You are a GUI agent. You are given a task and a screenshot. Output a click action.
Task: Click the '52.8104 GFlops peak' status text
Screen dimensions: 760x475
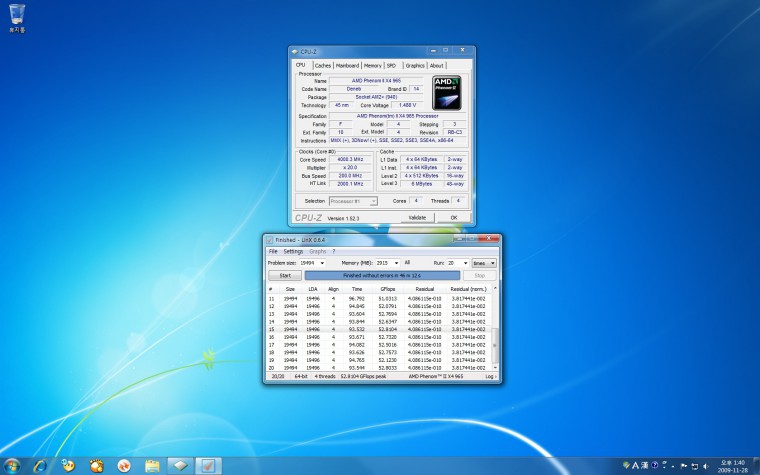(x=364, y=376)
